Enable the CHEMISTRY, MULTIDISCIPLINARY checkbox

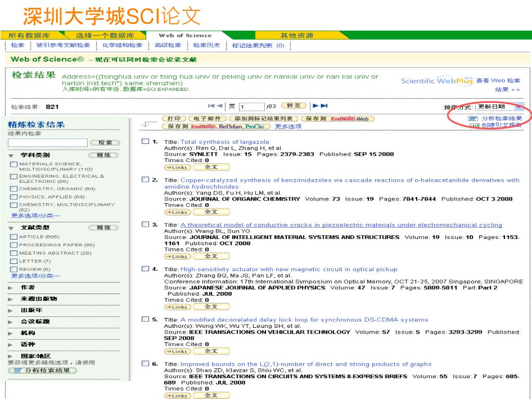pos(14,205)
